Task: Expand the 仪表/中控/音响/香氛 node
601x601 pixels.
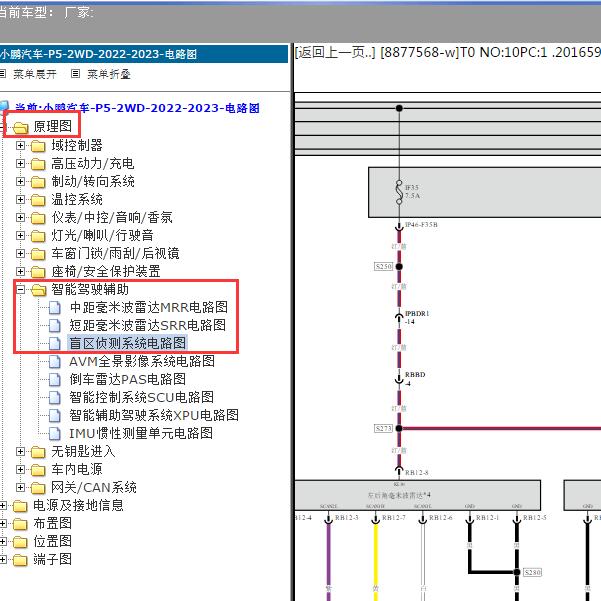Action: click(x=20, y=218)
